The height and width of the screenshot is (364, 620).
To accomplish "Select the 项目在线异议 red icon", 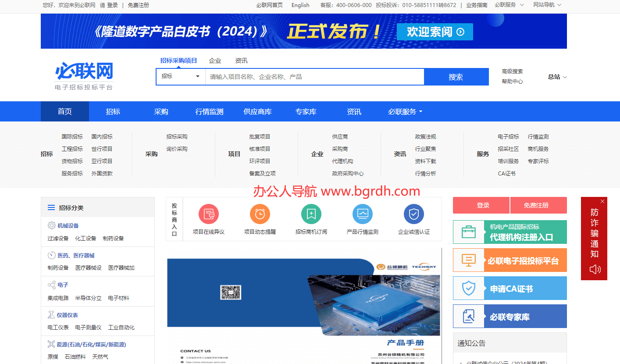I will click(209, 214).
